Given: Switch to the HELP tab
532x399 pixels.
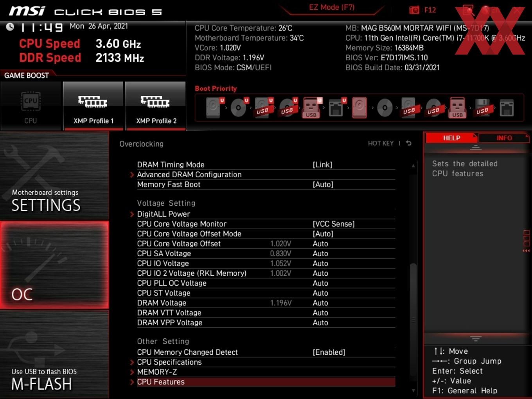Looking at the screenshot, I should [451, 138].
